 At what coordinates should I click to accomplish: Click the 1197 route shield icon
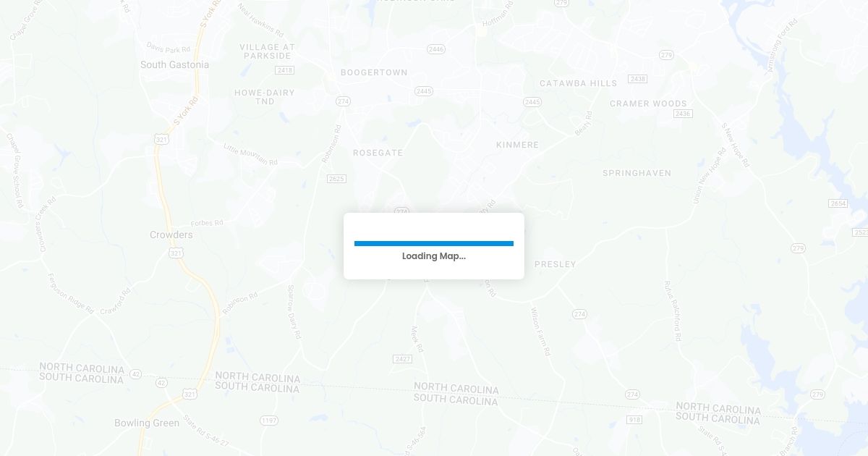click(269, 420)
